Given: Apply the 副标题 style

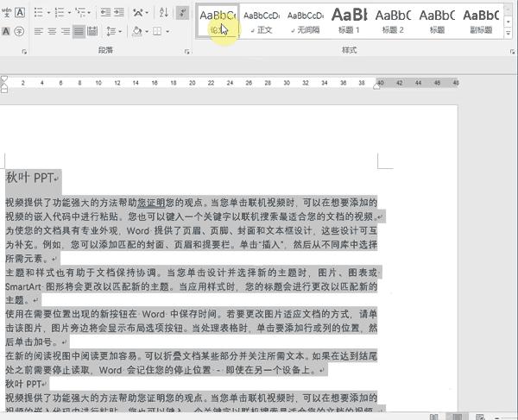Looking at the screenshot, I should pyautogui.click(x=481, y=22).
